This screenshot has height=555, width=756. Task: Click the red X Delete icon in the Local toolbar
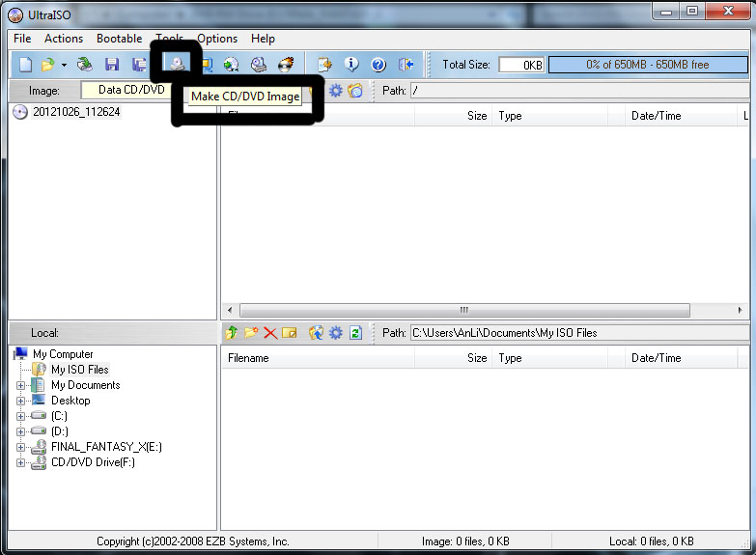coord(270,333)
